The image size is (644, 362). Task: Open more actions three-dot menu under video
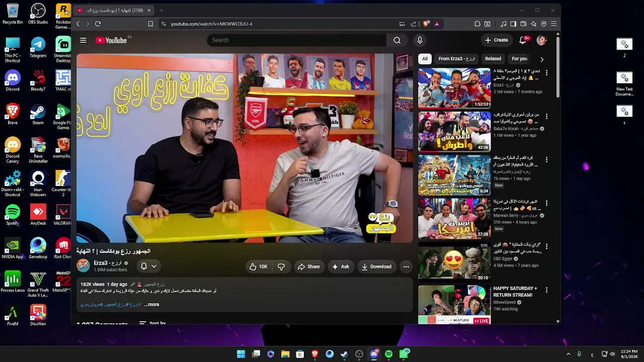pyautogui.click(x=406, y=266)
